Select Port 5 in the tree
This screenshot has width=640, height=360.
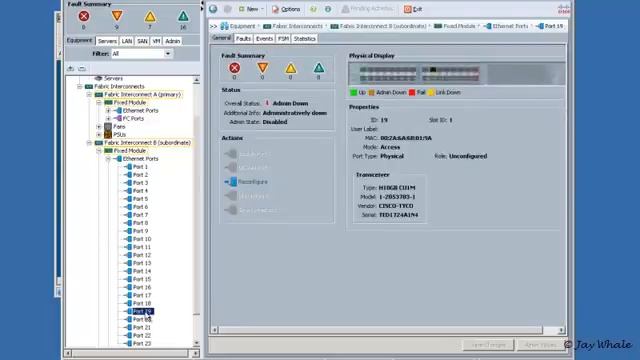click(x=140, y=199)
